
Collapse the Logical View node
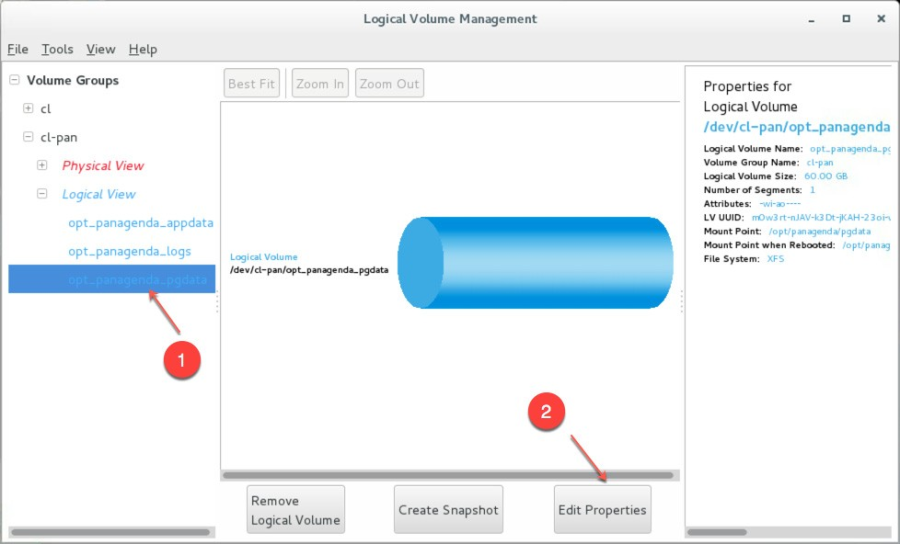point(42,194)
